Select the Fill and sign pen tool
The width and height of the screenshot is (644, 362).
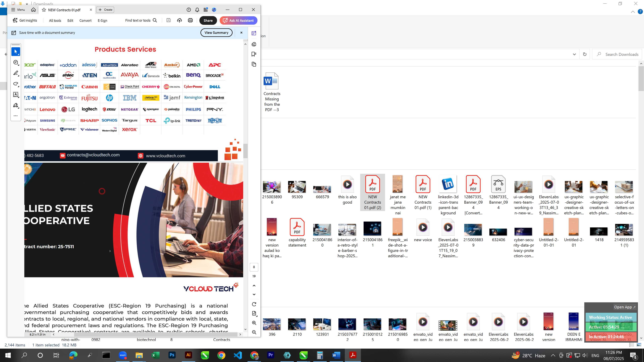click(16, 105)
